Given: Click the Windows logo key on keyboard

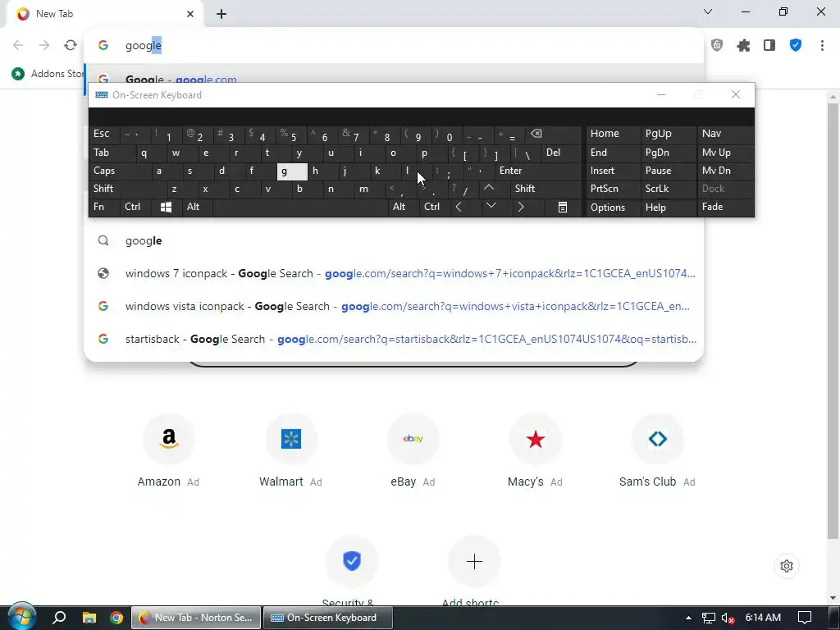Looking at the screenshot, I should [166, 207].
